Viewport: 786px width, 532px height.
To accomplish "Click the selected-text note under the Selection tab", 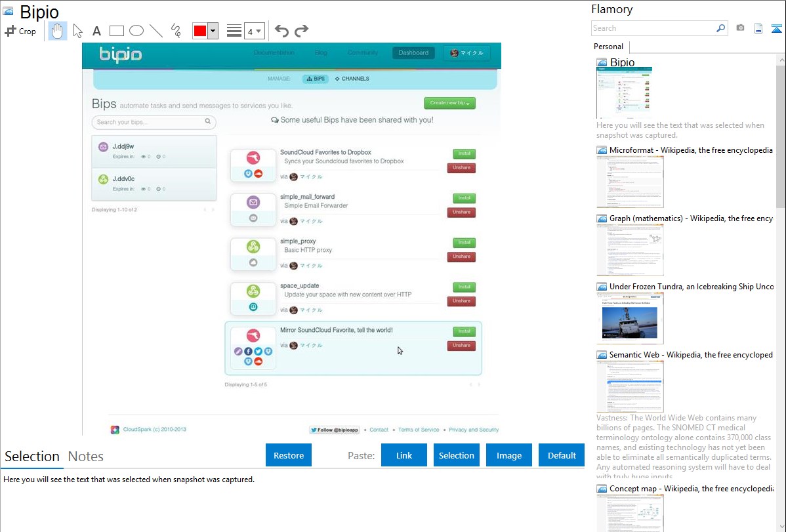I will click(129, 480).
